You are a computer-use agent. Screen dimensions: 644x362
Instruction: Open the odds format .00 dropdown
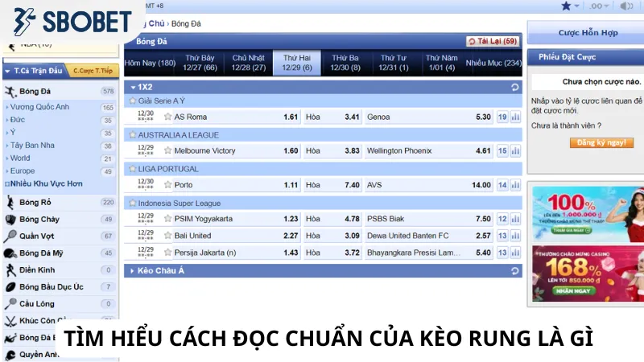tap(598, 6)
